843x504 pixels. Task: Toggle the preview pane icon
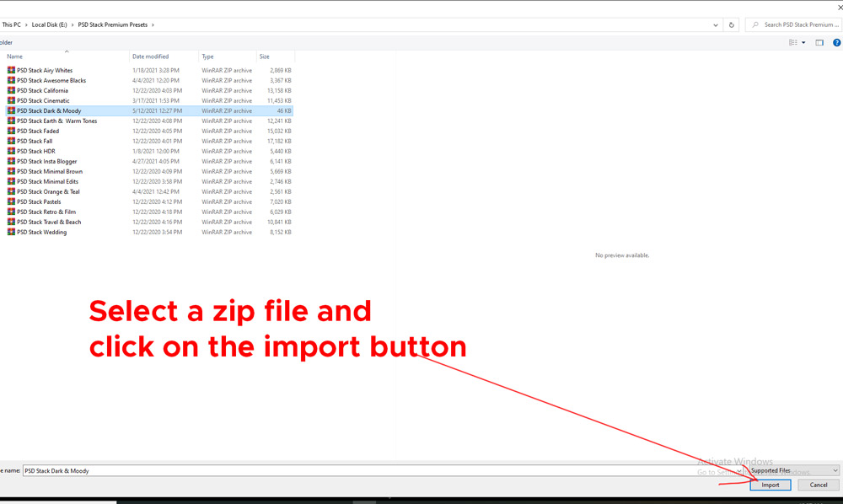coord(819,42)
